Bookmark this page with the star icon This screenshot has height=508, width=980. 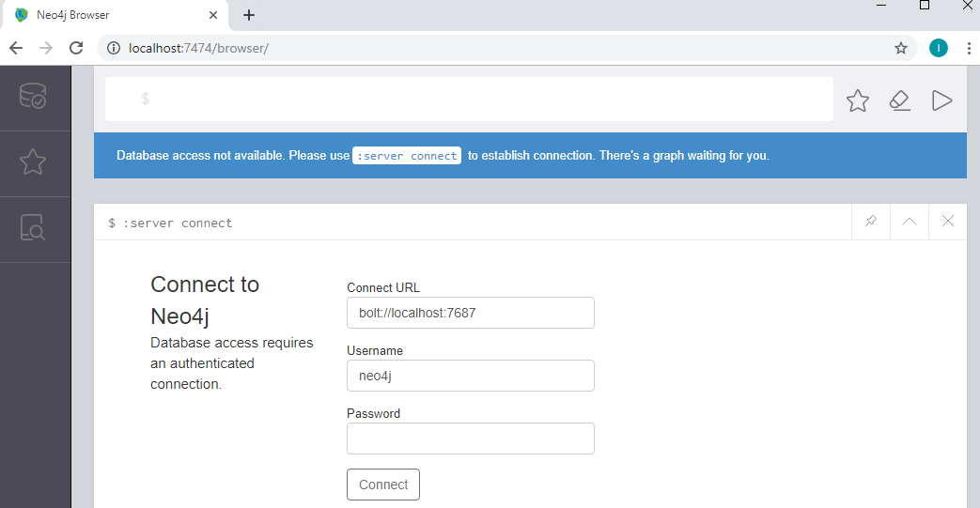tap(901, 48)
